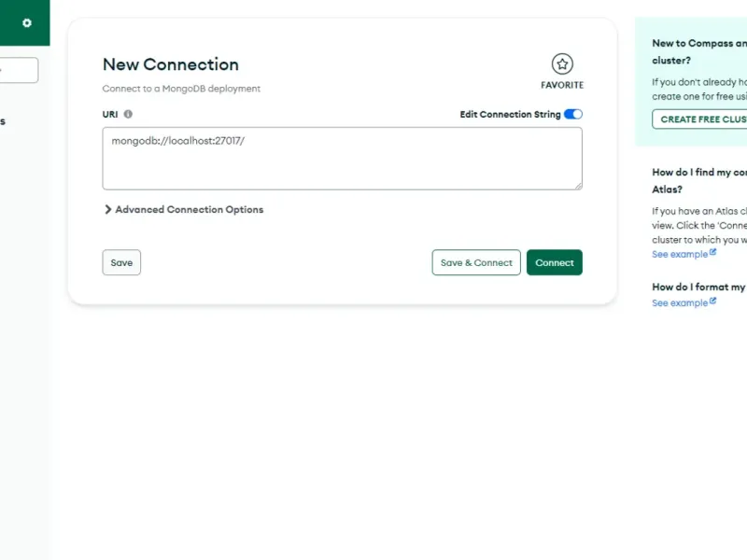This screenshot has height=560, width=747.
Task: Click the resize grip of URI textbox
Action: (x=578, y=186)
